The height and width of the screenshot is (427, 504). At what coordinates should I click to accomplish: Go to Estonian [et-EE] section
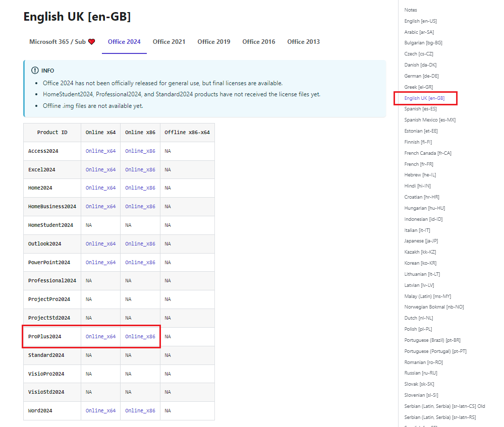tap(421, 131)
